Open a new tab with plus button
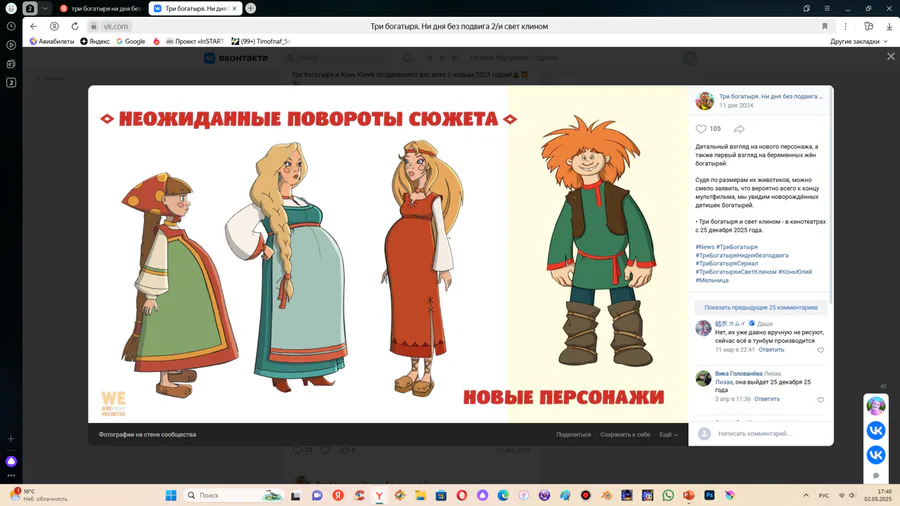The width and height of the screenshot is (900, 506). (x=251, y=9)
